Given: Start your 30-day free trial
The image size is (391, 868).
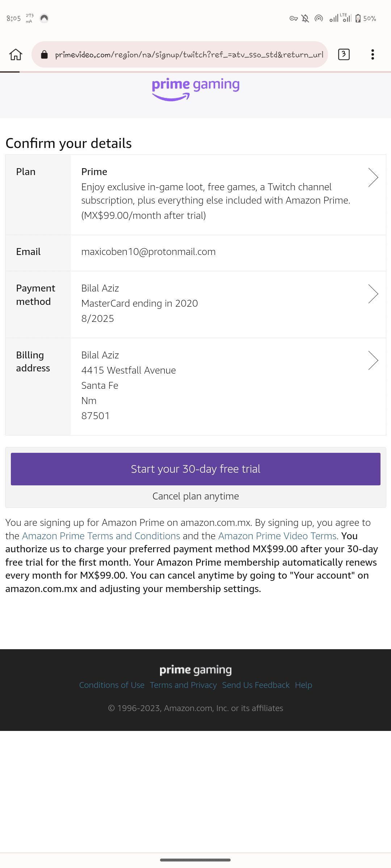Looking at the screenshot, I should pyautogui.click(x=195, y=469).
